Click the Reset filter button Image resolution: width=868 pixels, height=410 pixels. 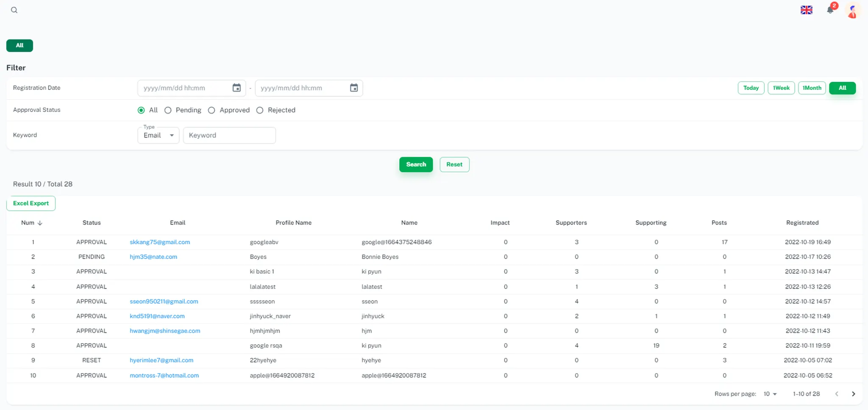(454, 165)
